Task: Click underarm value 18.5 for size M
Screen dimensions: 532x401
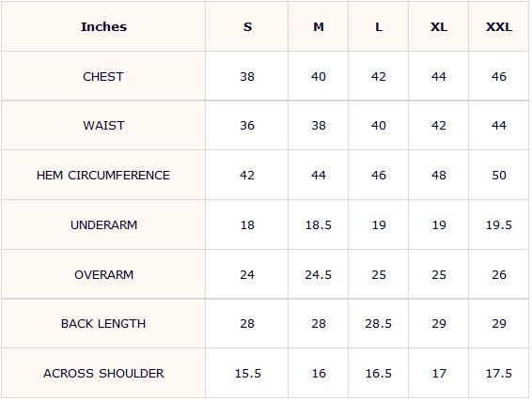Action: point(319,225)
